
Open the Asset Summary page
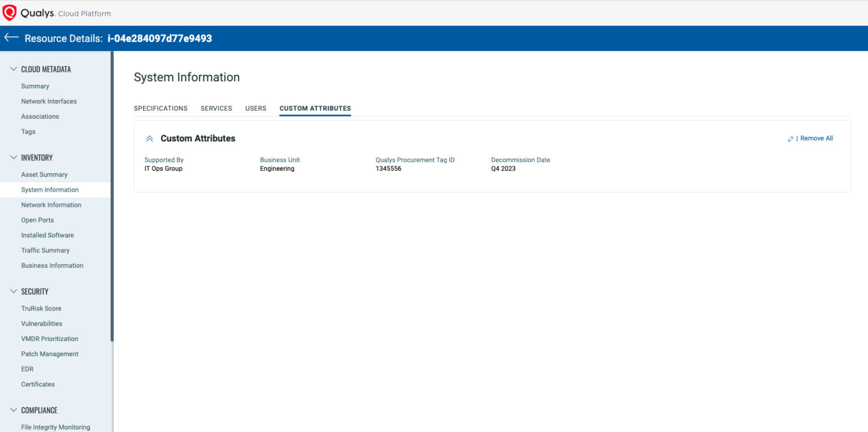point(44,174)
